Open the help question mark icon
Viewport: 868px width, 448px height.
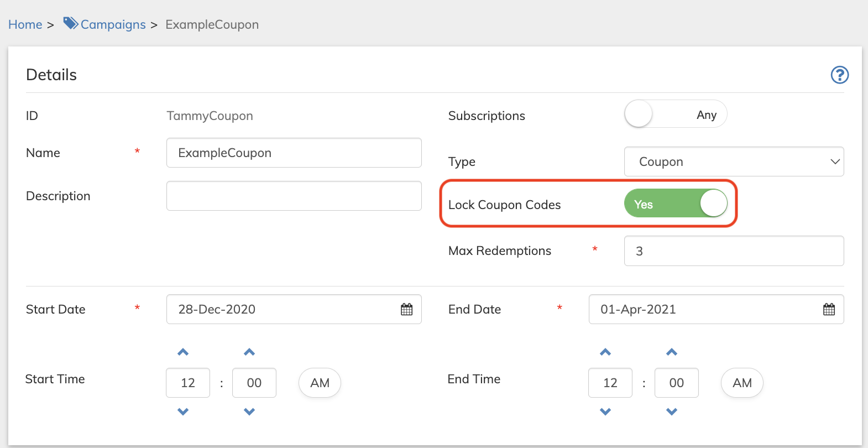click(840, 75)
